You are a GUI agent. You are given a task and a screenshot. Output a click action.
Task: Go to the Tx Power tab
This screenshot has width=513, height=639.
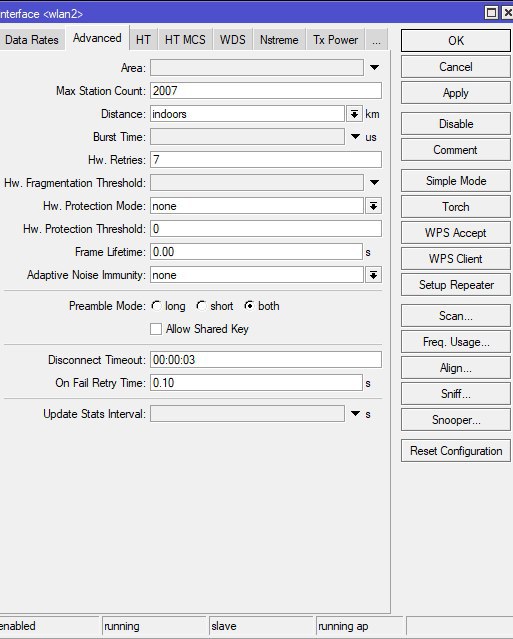coord(335,40)
